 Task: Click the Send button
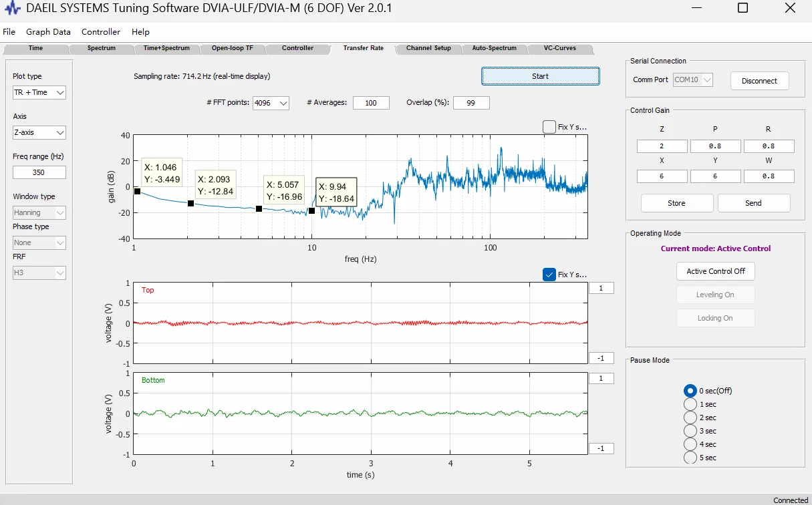pyautogui.click(x=753, y=203)
